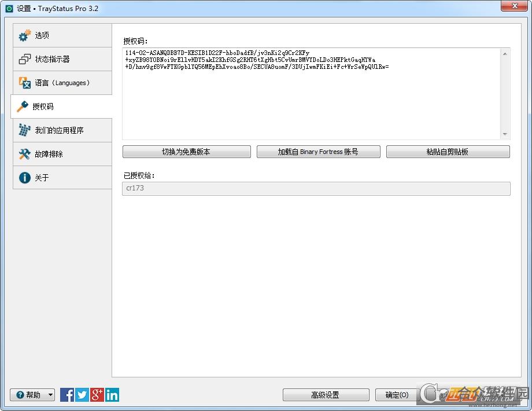
Task: Click the key icon beside 授权码
Action: pos(23,107)
